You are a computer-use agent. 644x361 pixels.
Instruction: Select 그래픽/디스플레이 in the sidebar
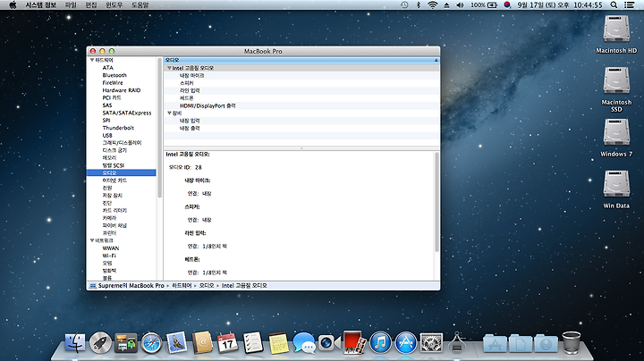[x=122, y=143]
